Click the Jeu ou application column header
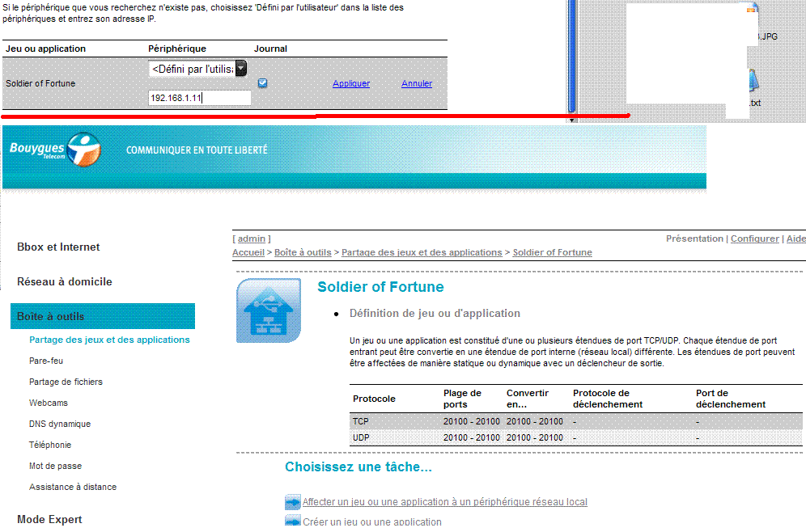This screenshot has width=806, height=532. coord(46,49)
